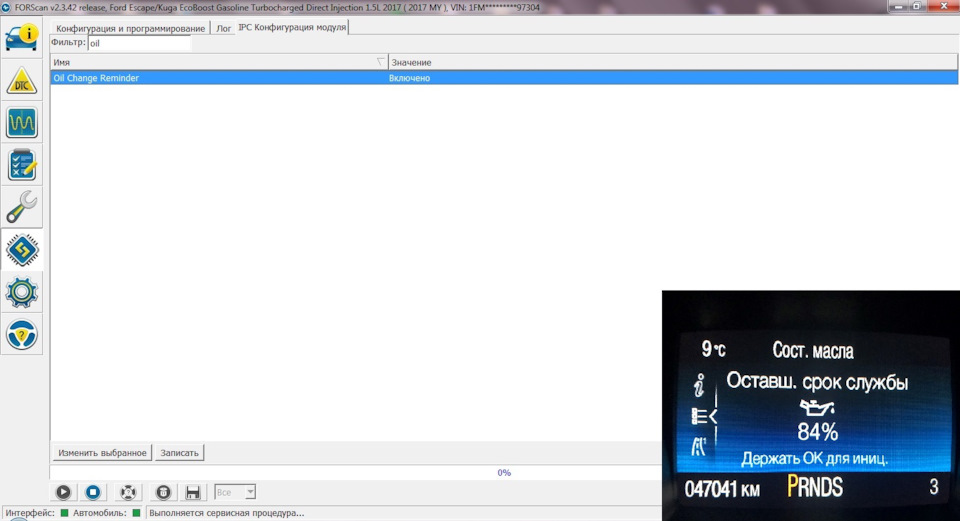The height and width of the screenshot is (521, 960).
Task: Open the gear settings section
Action: click(21, 292)
